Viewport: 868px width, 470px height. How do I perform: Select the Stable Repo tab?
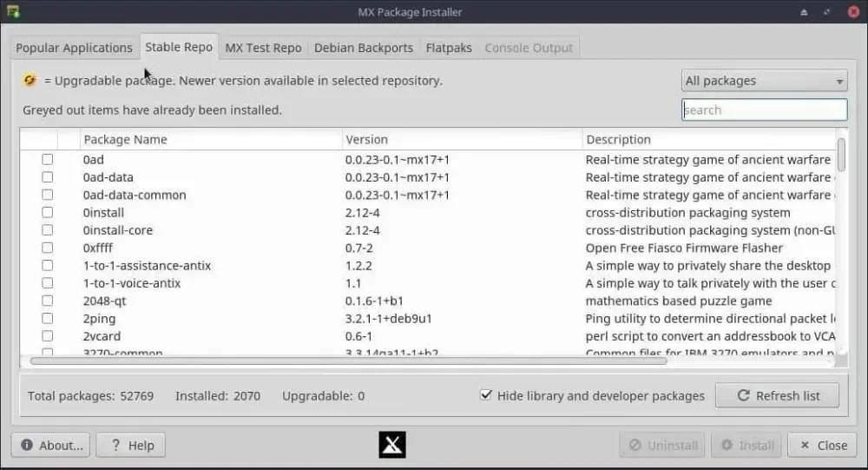pyautogui.click(x=179, y=47)
